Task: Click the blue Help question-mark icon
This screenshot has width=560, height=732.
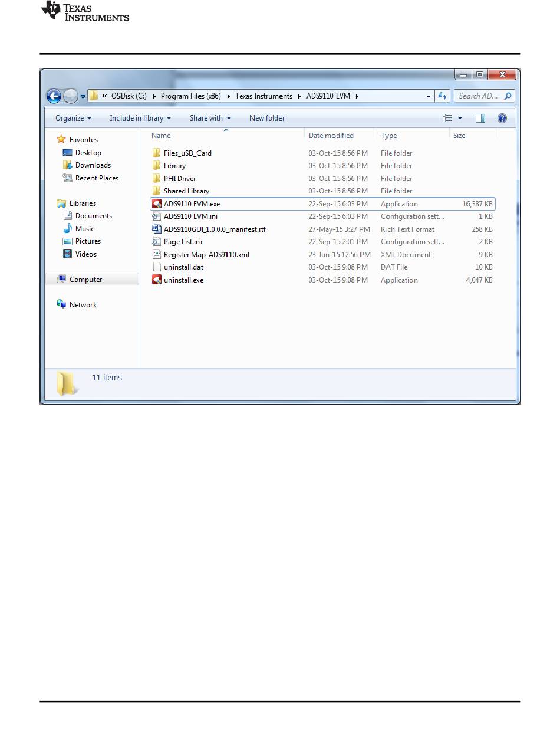Action: pyautogui.click(x=502, y=119)
